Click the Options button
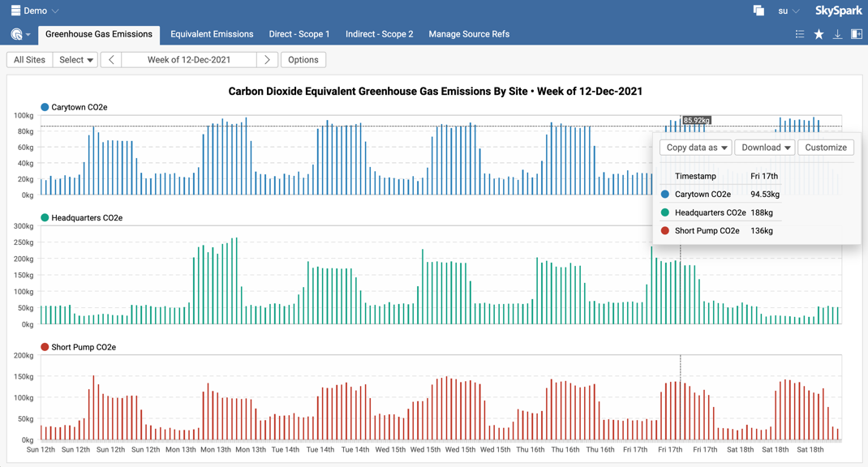This screenshot has height=467, width=868. coord(303,60)
